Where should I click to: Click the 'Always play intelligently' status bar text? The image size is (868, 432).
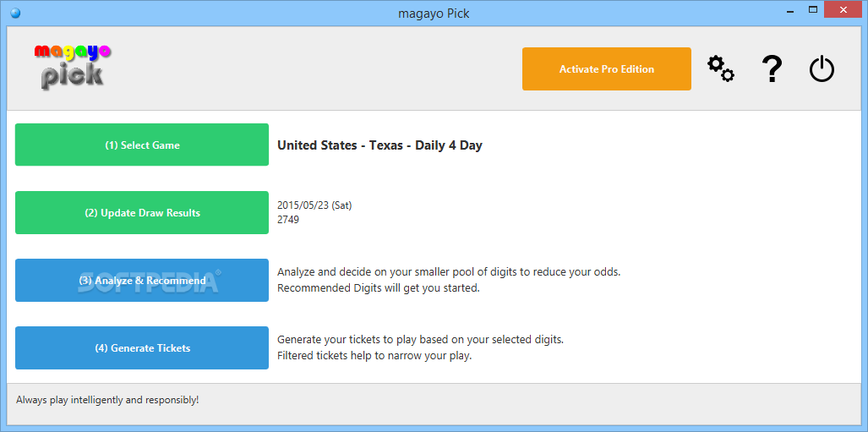click(107, 399)
